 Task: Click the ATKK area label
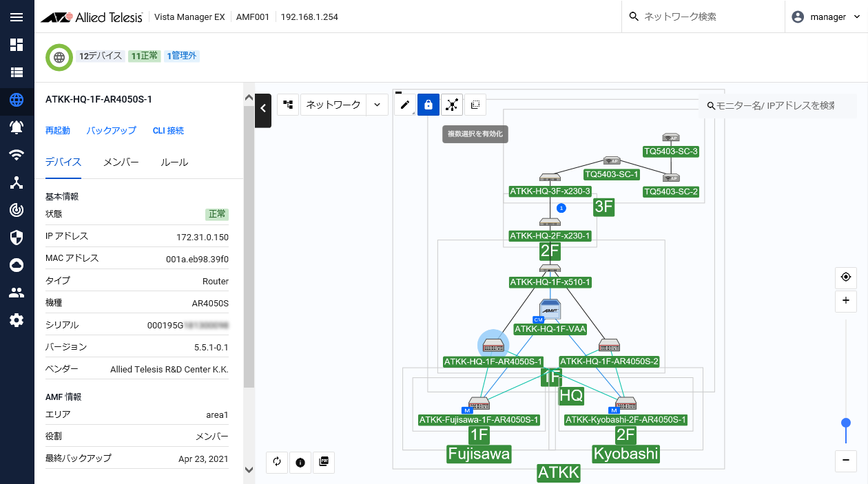coord(559,473)
